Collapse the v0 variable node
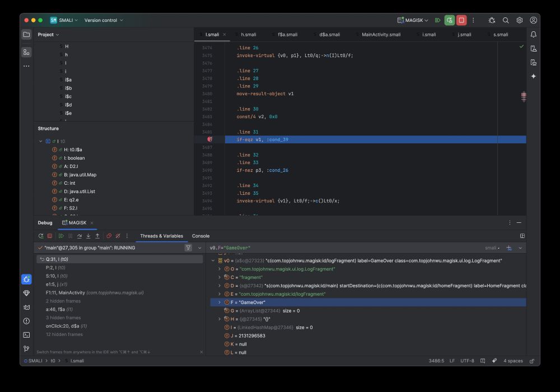 [213, 260]
